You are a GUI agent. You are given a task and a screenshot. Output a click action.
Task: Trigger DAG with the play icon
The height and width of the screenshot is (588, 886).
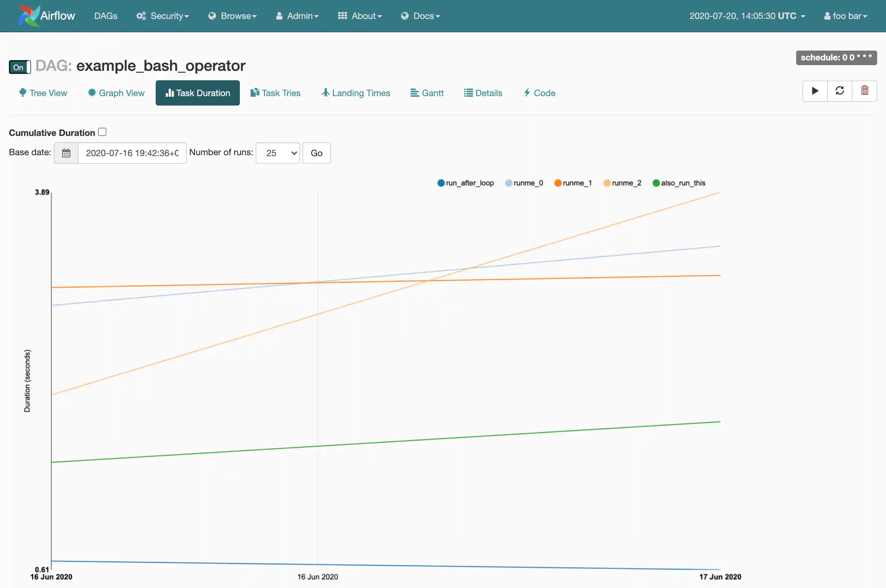pyautogui.click(x=815, y=91)
